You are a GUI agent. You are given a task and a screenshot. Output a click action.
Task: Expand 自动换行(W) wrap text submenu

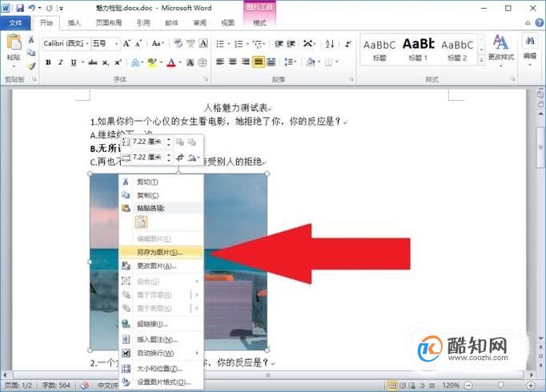[x=161, y=354]
